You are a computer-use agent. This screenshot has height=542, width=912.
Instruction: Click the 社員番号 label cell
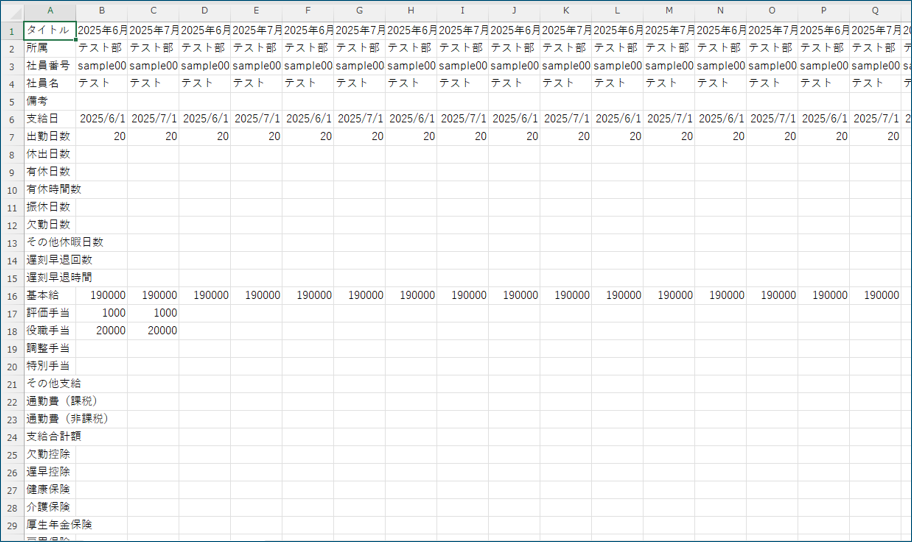[49, 66]
